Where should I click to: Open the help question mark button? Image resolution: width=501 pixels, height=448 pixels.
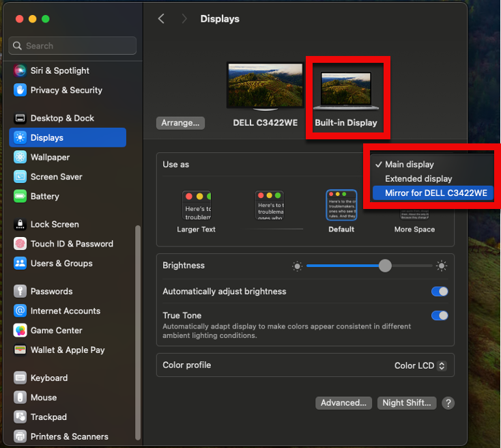[x=448, y=403]
